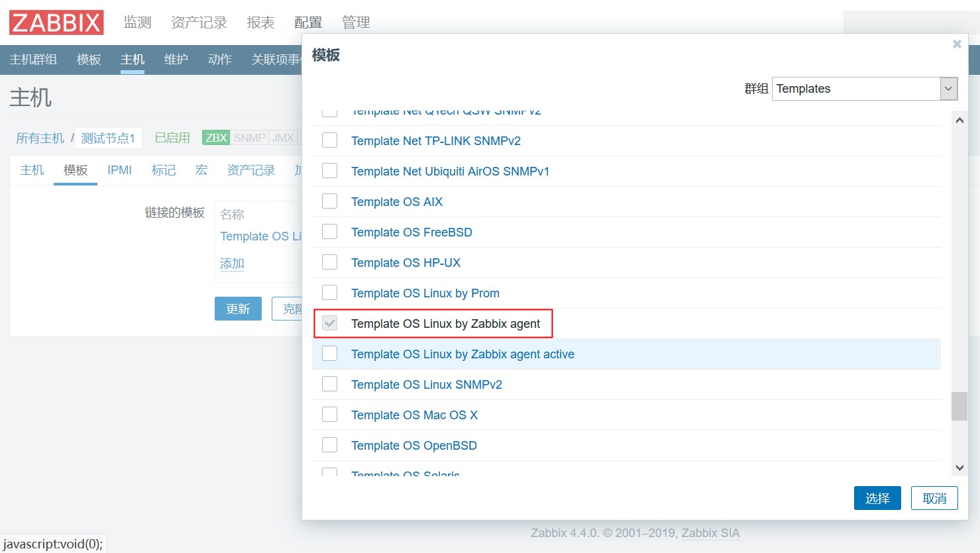Open Template Net Ubiquiti AirOS SNMPv1 link

pyautogui.click(x=450, y=172)
